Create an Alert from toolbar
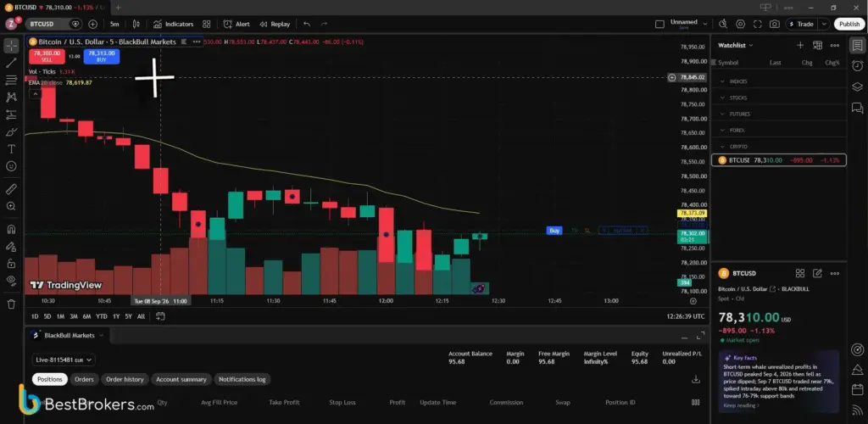 tap(236, 25)
